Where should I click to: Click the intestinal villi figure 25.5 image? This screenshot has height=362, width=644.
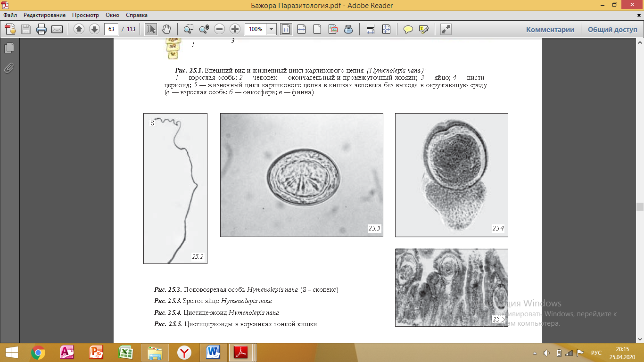[x=452, y=288]
